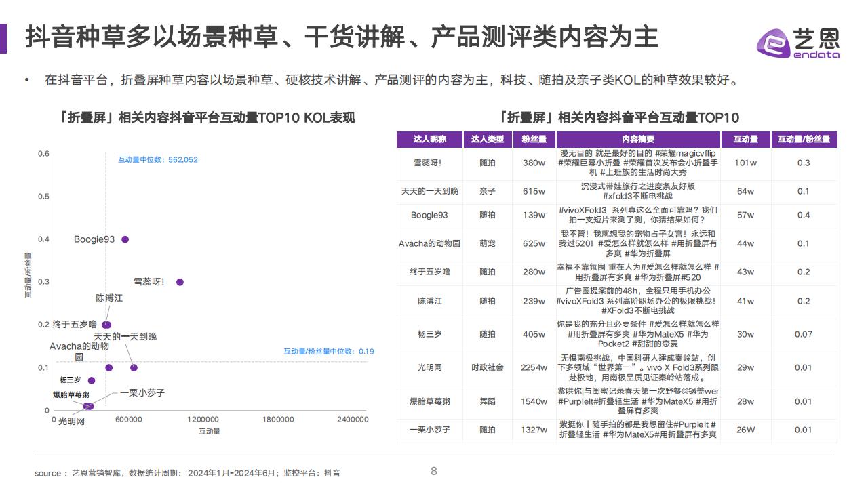Click the Boogie93 data point on scatter chart

(125, 239)
